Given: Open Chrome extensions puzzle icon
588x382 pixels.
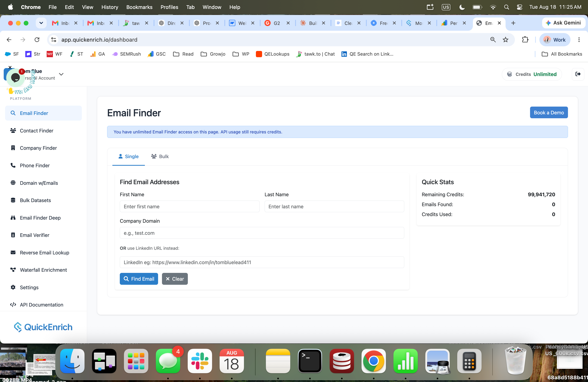Looking at the screenshot, I should [x=525, y=39].
